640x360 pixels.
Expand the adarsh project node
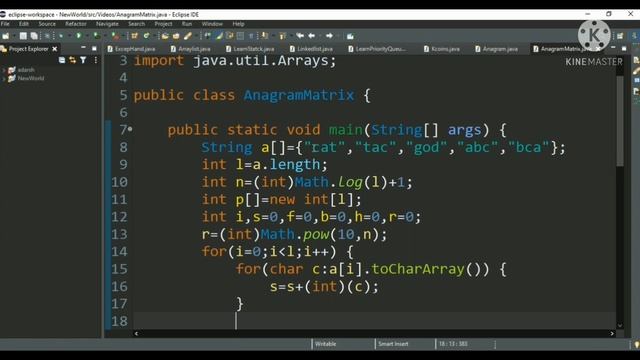pyautogui.click(x=4, y=70)
